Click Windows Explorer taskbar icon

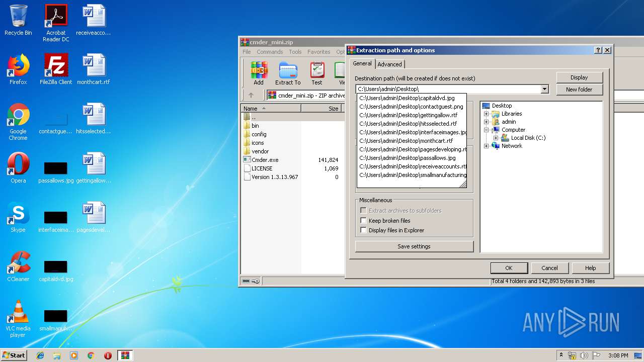point(57,355)
